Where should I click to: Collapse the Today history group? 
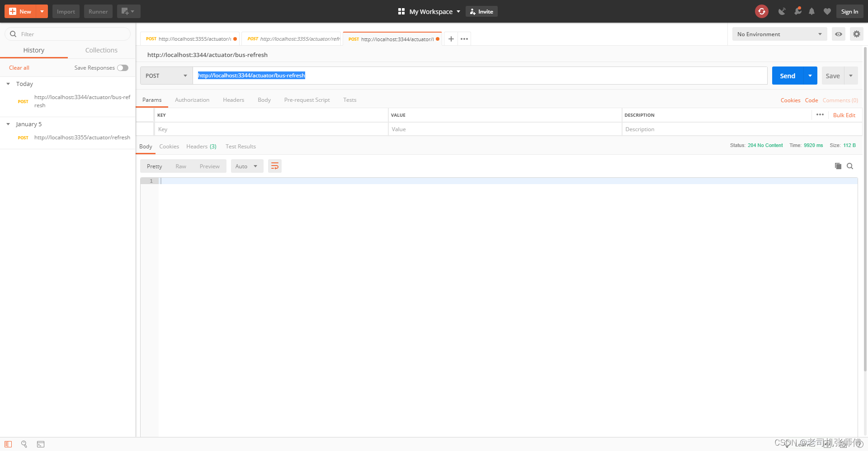(x=8, y=84)
